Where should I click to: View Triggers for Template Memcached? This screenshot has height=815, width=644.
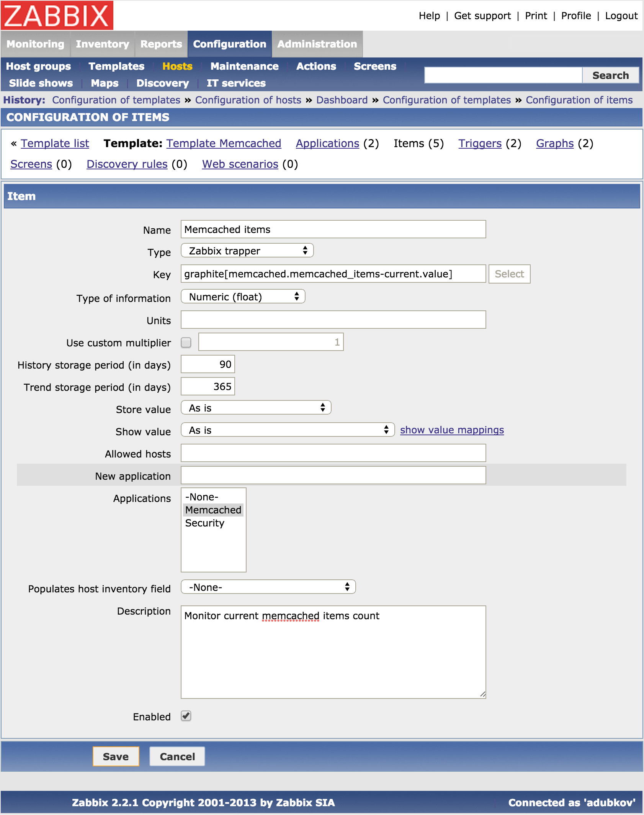click(x=480, y=143)
